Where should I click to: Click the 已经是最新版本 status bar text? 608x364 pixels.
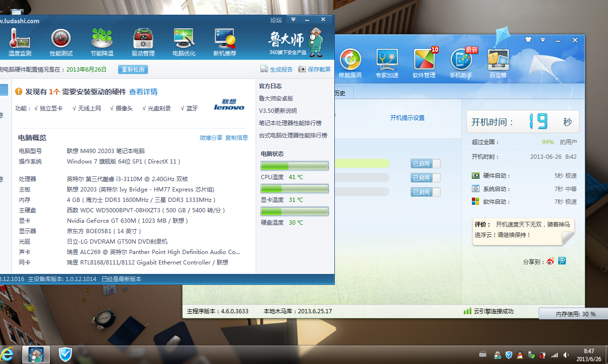pos(121,279)
